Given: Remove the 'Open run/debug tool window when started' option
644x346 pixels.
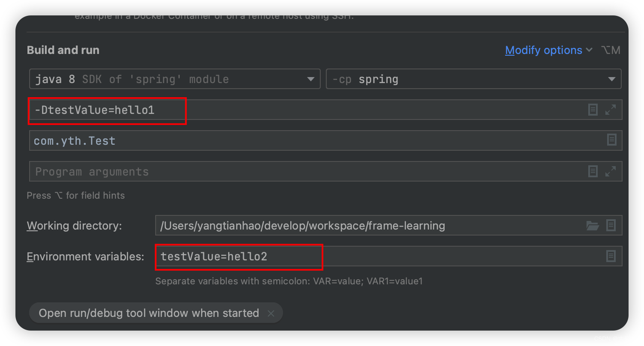Looking at the screenshot, I should click(x=271, y=313).
